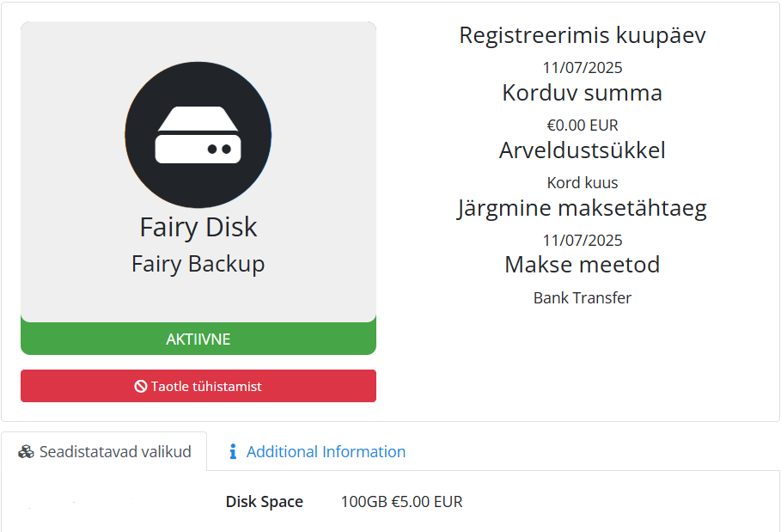Click the Fairy Backup subtitle text
Image resolution: width=781 pixels, height=532 pixels.
tap(198, 264)
